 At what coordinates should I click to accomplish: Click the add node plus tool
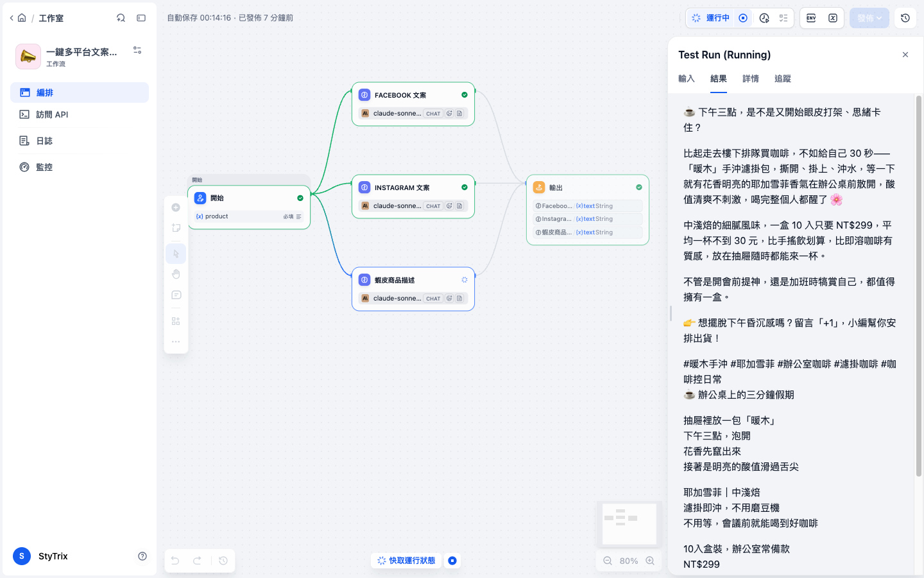176,207
